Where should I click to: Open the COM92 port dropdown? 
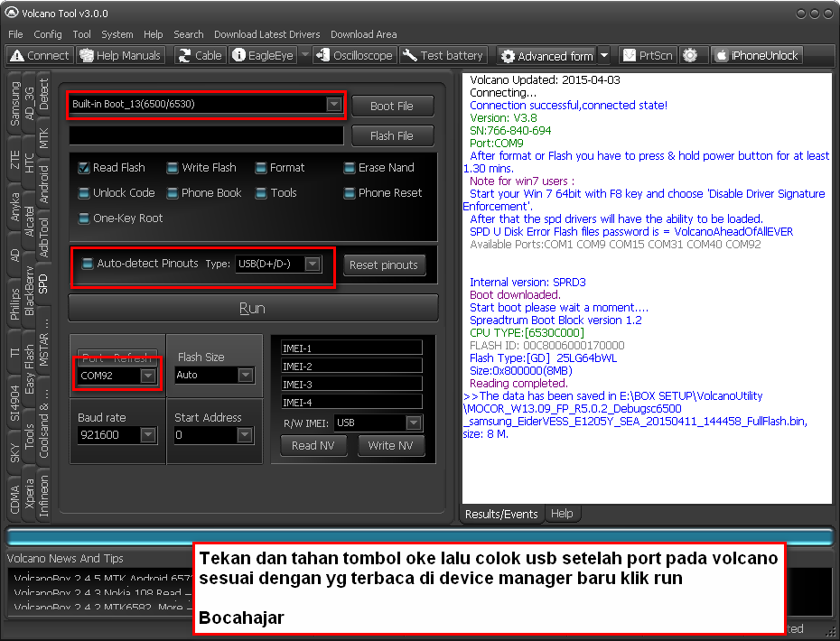click(148, 376)
